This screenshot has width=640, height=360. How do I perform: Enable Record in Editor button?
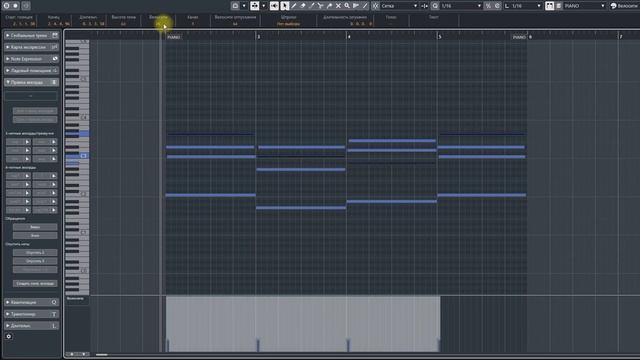click(16, 6)
